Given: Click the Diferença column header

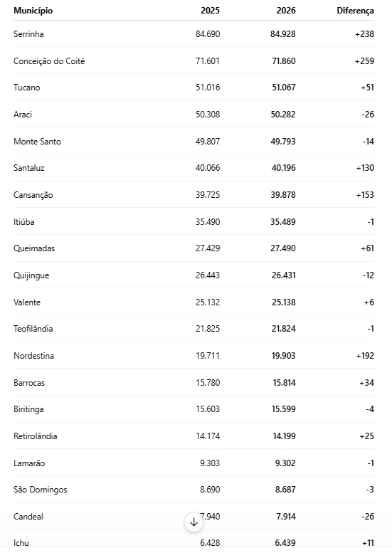Looking at the screenshot, I should click(355, 11).
